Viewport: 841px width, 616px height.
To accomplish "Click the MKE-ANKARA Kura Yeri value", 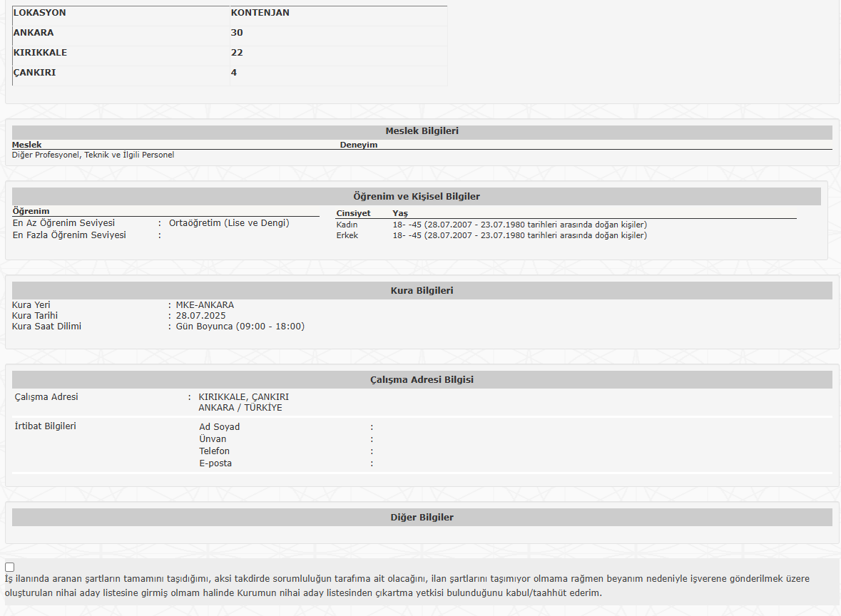I will tap(205, 305).
